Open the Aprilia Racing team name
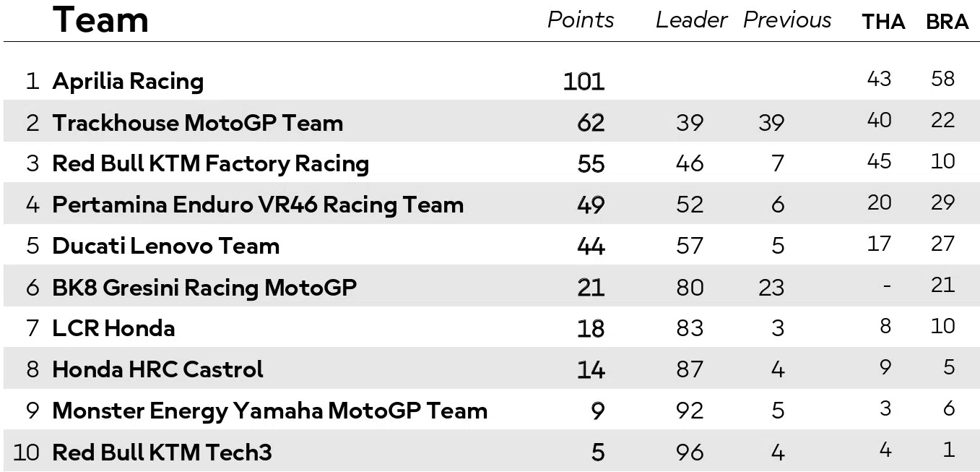Viewport: 980px width, 472px height. click(128, 81)
